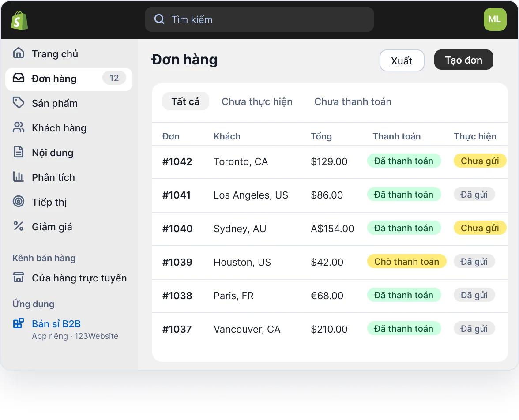Open order #1039
The width and height of the screenshot is (519, 420).
point(177,262)
